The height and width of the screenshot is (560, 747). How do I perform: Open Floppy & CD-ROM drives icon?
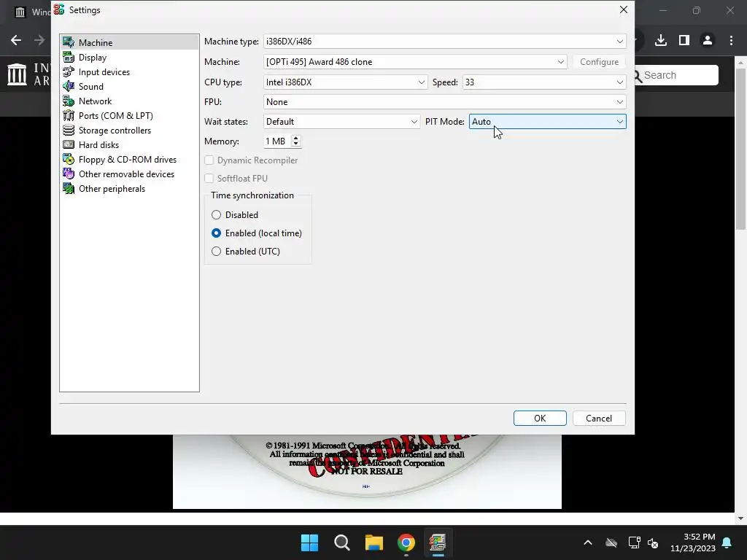tap(69, 160)
